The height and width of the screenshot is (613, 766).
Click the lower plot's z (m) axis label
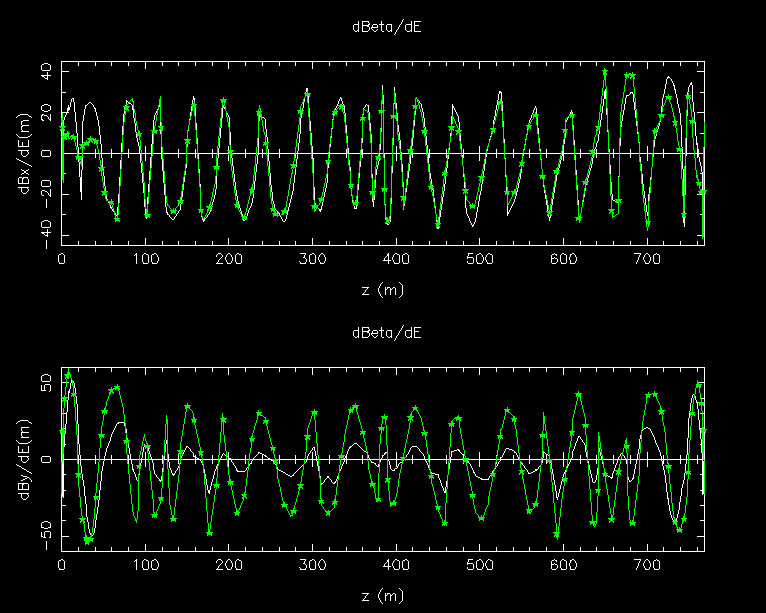[383, 595]
